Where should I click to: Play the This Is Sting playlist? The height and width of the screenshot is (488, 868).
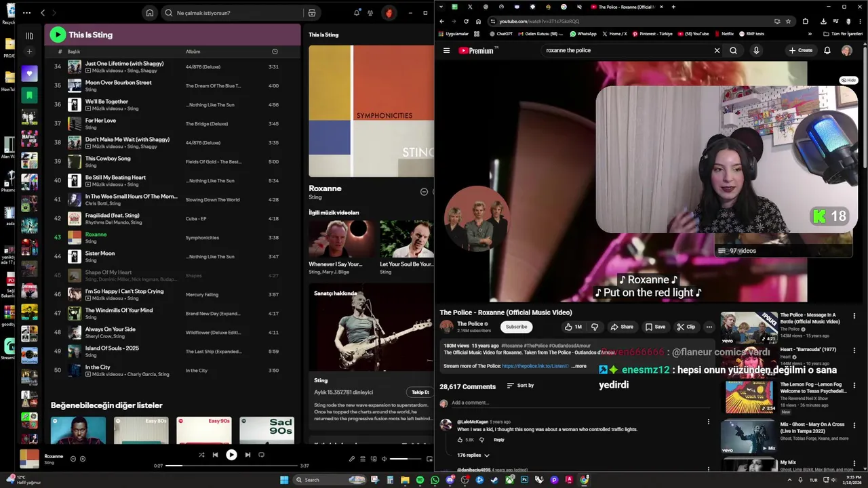click(x=58, y=35)
